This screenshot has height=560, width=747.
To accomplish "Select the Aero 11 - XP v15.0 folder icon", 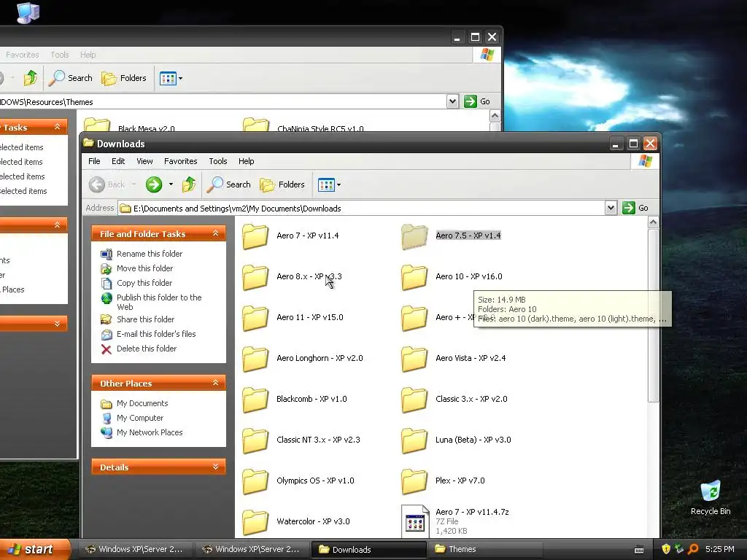I will pyautogui.click(x=255, y=318).
